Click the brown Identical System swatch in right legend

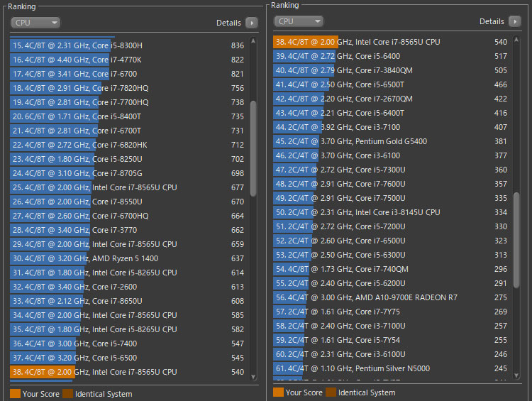pyautogui.click(x=331, y=392)
